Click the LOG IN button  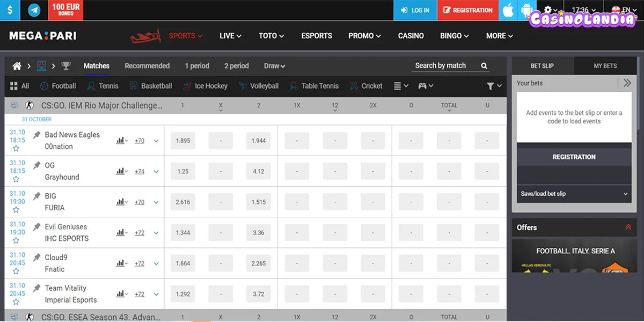click(x=415, y=10)
